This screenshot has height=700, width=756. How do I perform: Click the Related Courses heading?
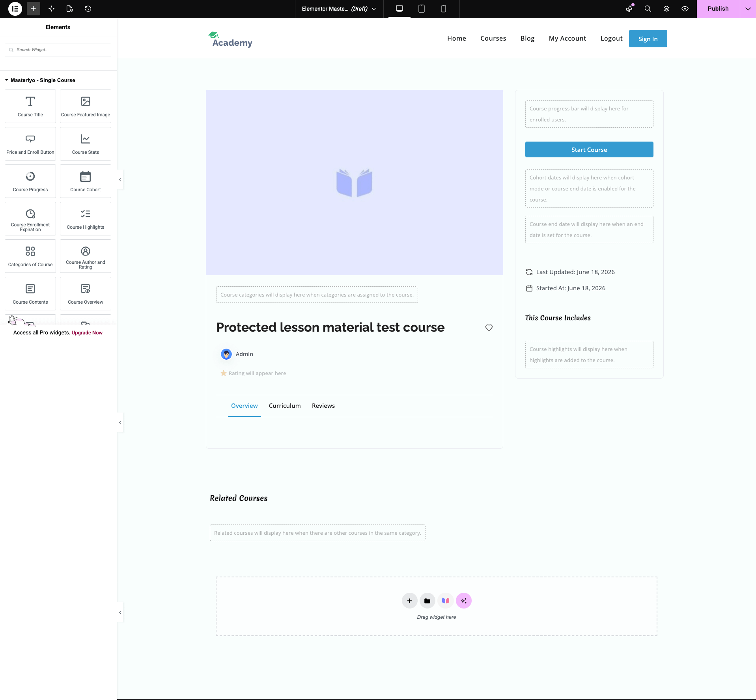click(239, 498)
